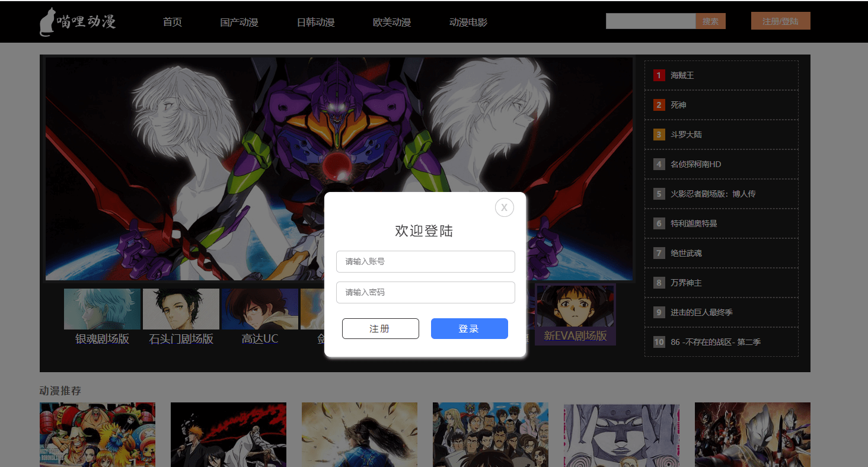Open the 动漫电影 navigation item
Screen dimensions: 868x467
coord(468,22)
